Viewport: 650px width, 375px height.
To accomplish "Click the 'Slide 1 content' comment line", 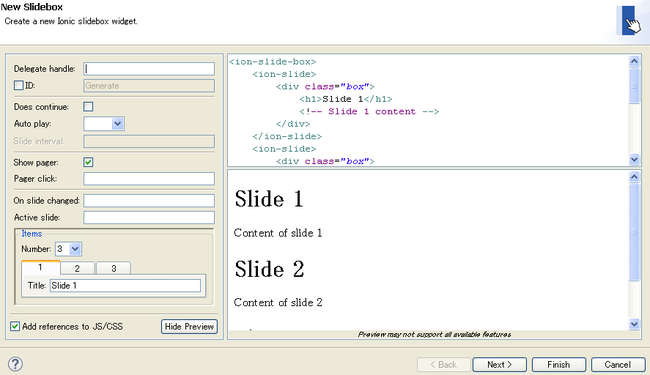I will point(369,111).
